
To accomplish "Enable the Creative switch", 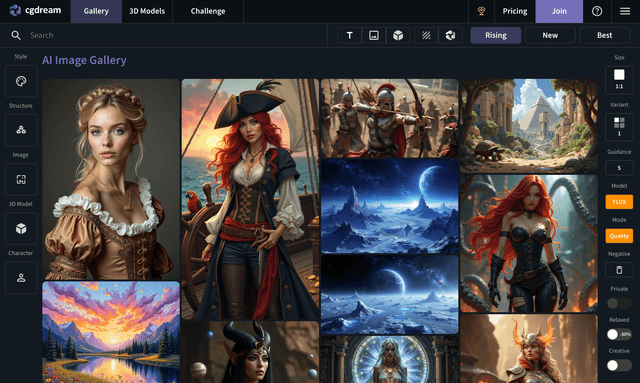I will (x=619, y=365).
